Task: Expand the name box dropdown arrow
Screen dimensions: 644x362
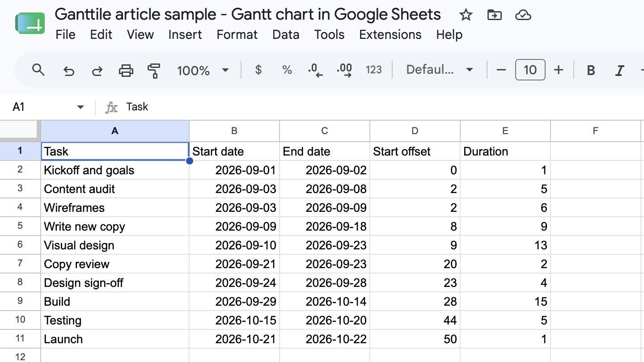Action: point(80,107)
